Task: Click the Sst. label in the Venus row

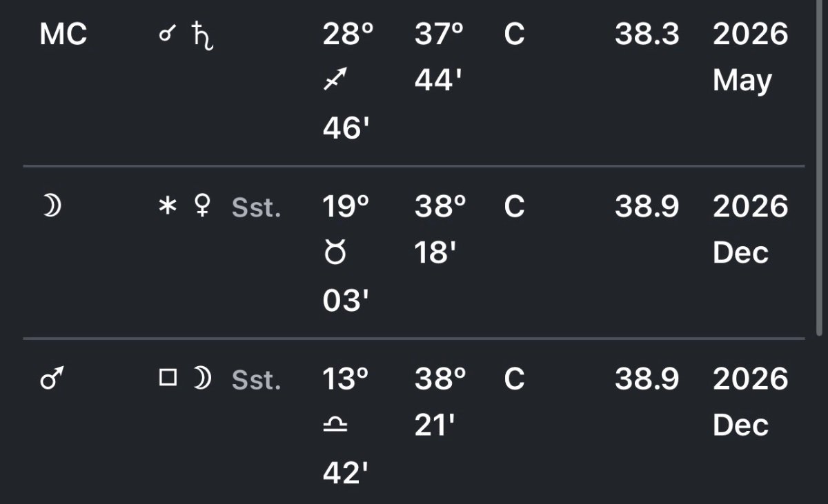Action: pyautogui.click(x=257, y=208)
